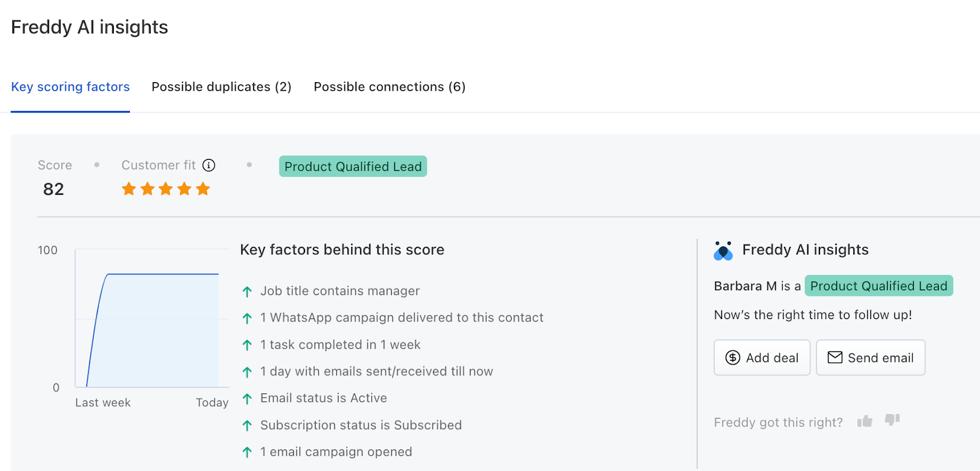This screenshot has height=471, width=980.
Task: Click the dollar icon in Add deal
Action: pyautogui.click(x=733, y=358)
